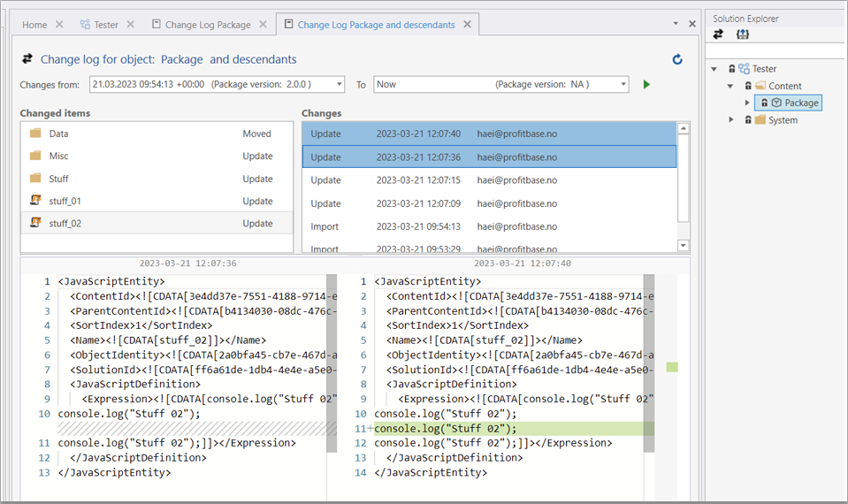Close the Change Log Package tab
The width and height of the screenshot is (848, 504).
click(263, 25)
